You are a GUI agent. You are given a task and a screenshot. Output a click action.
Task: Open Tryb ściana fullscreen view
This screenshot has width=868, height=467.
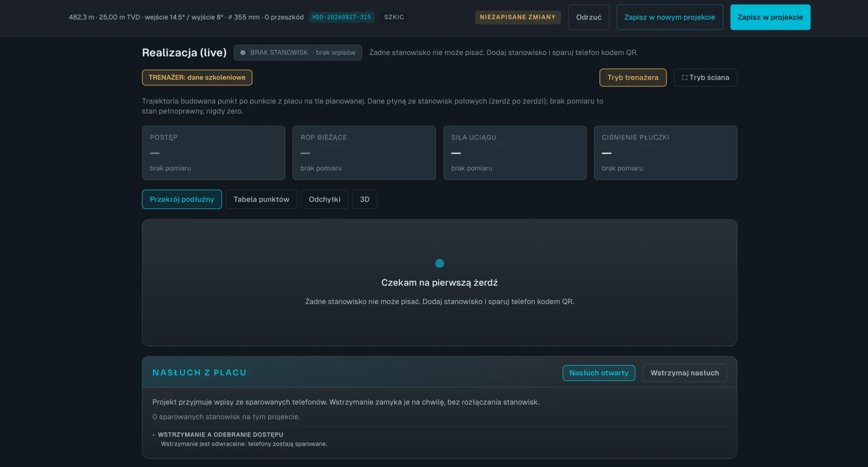point(705,78)
